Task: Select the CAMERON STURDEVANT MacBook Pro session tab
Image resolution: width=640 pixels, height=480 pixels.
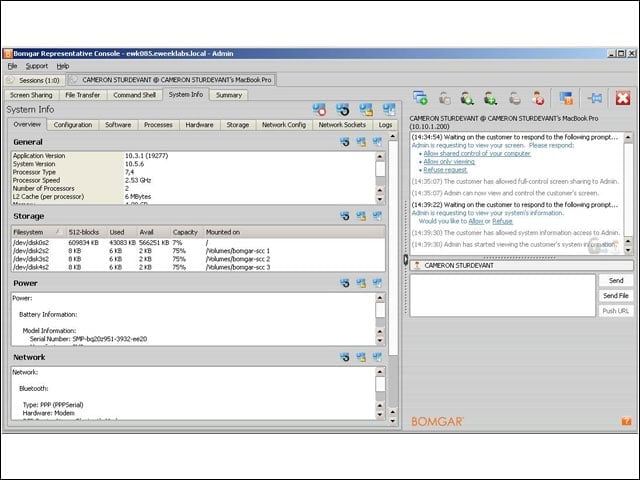Action: tap(172, 80)
